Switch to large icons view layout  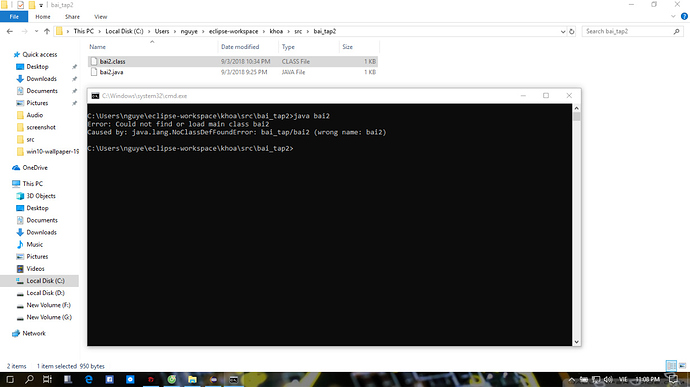pos(682,365)
